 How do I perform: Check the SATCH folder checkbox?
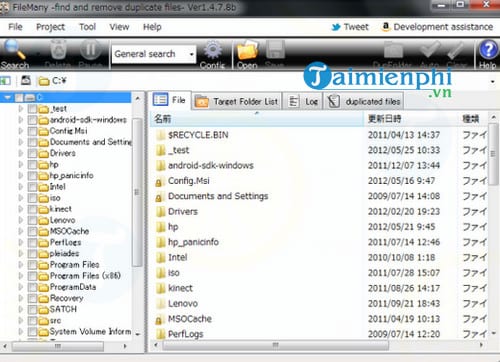tap(32, 310)
